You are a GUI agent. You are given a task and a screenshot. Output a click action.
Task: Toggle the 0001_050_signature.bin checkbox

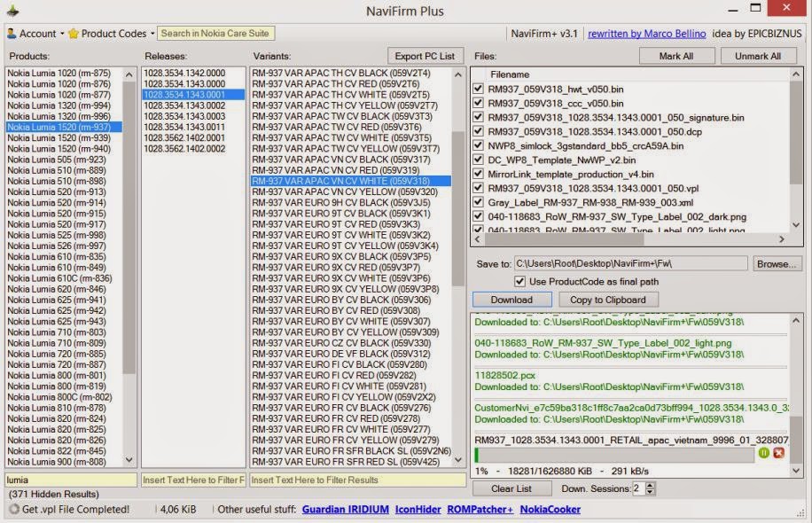click(479, 118)
